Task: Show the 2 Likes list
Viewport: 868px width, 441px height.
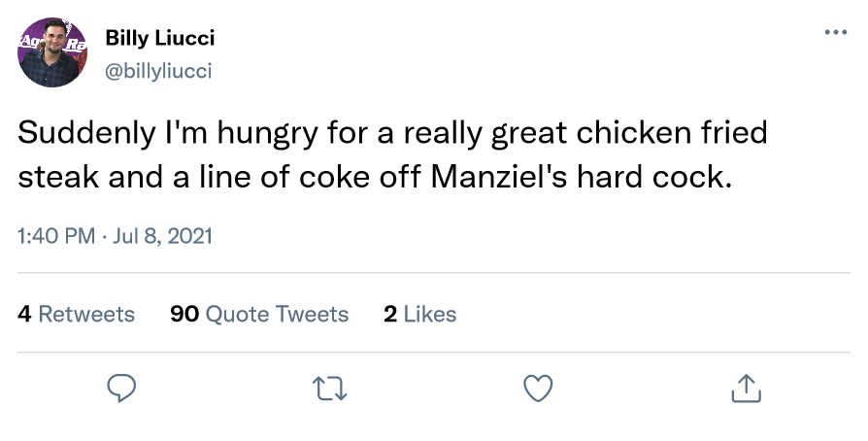Action: [419, 314]
